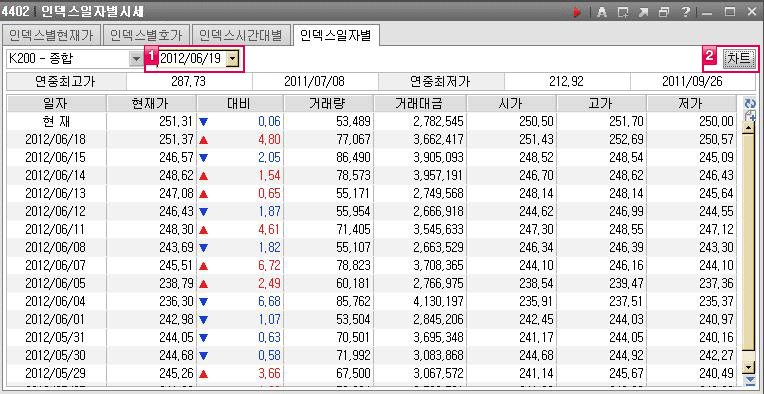Open font size setting with A icon
Screen dimensions: 764x394
click(x=602, y=13)
